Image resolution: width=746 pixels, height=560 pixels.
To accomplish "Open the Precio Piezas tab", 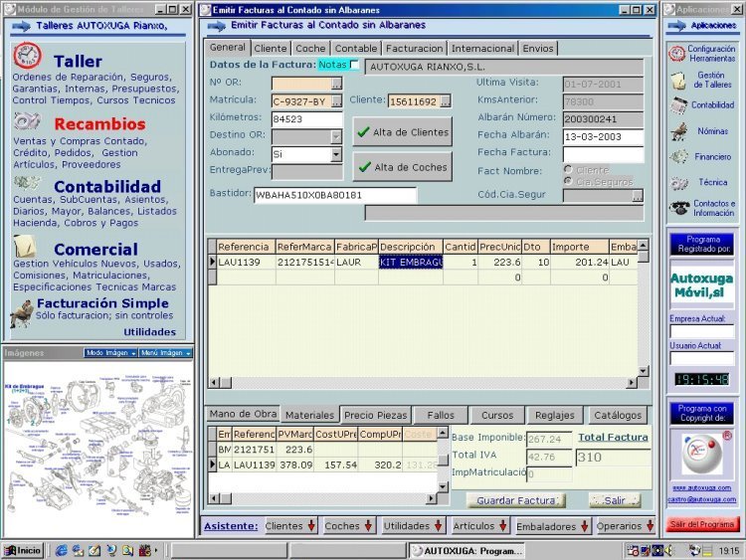I will 375,415.
